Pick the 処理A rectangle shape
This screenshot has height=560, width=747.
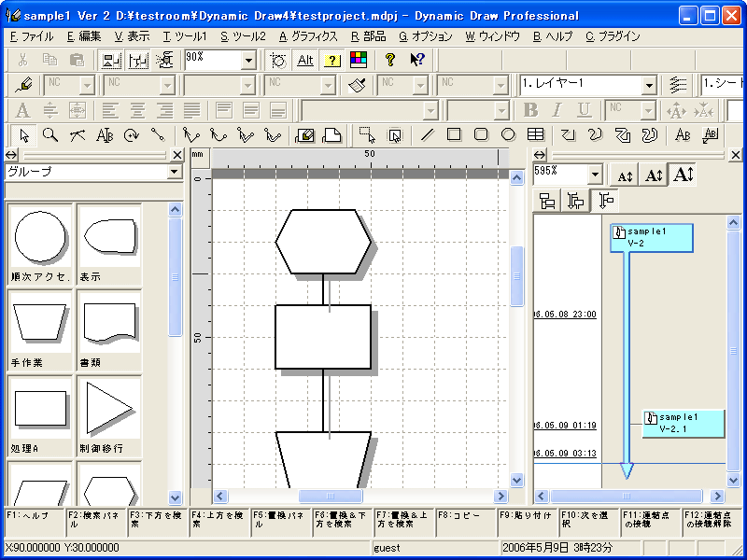point(40,416)
